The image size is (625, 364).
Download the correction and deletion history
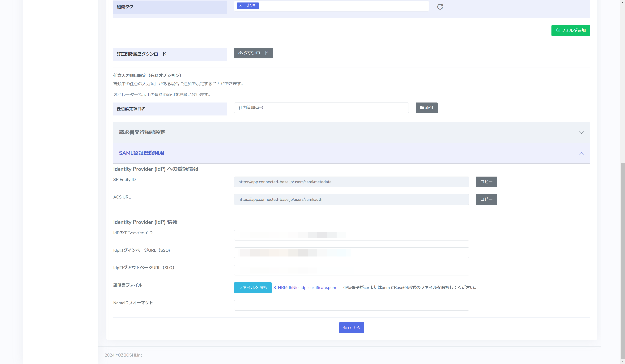tap(253, 53)
